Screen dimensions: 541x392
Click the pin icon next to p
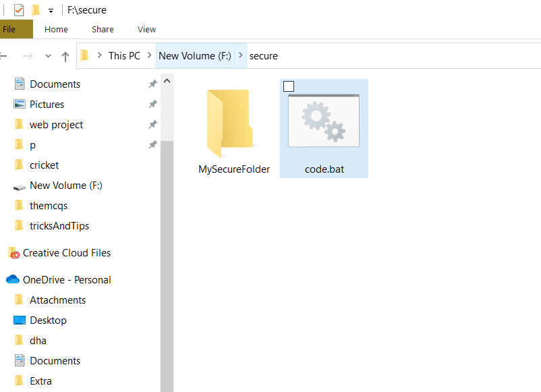pos(153,144)
